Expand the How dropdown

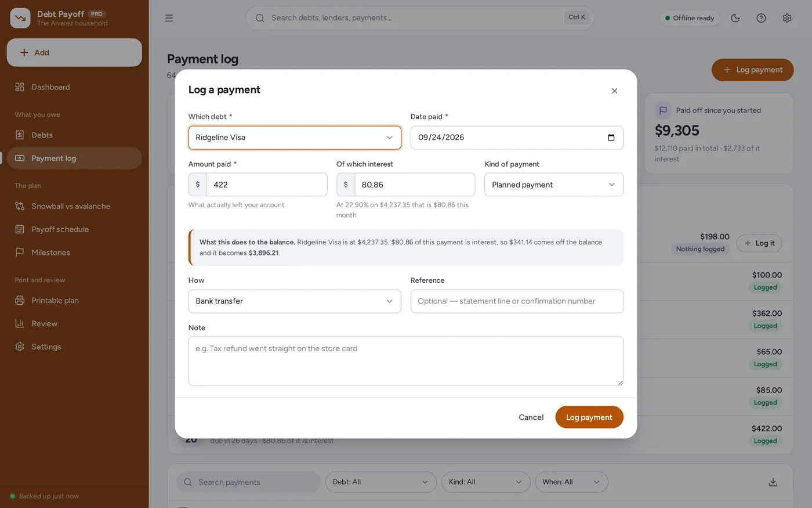295,301
